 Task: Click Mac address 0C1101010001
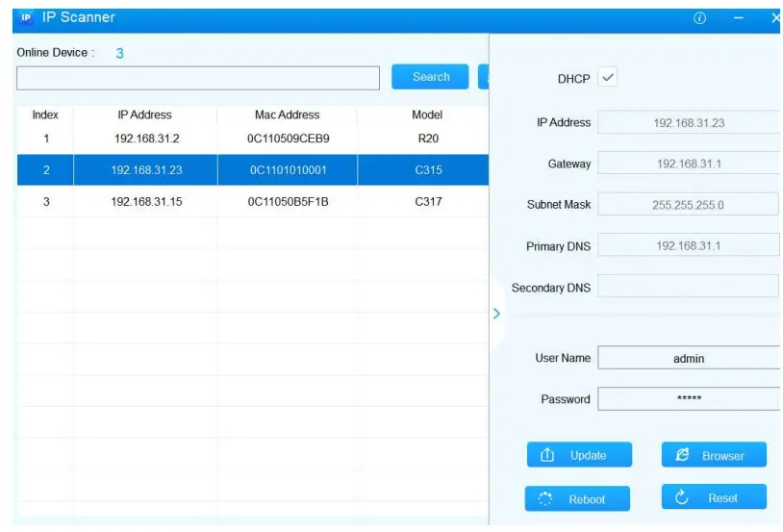[x=289, y=170]
